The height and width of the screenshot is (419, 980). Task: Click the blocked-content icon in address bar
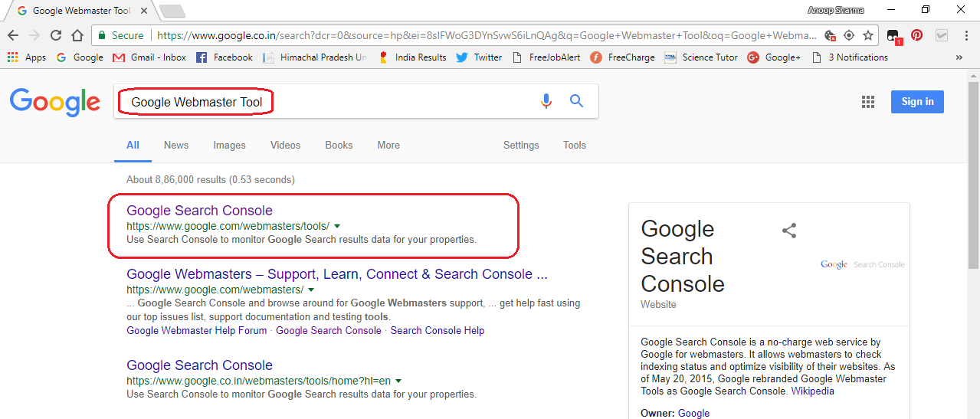point(830,35)
